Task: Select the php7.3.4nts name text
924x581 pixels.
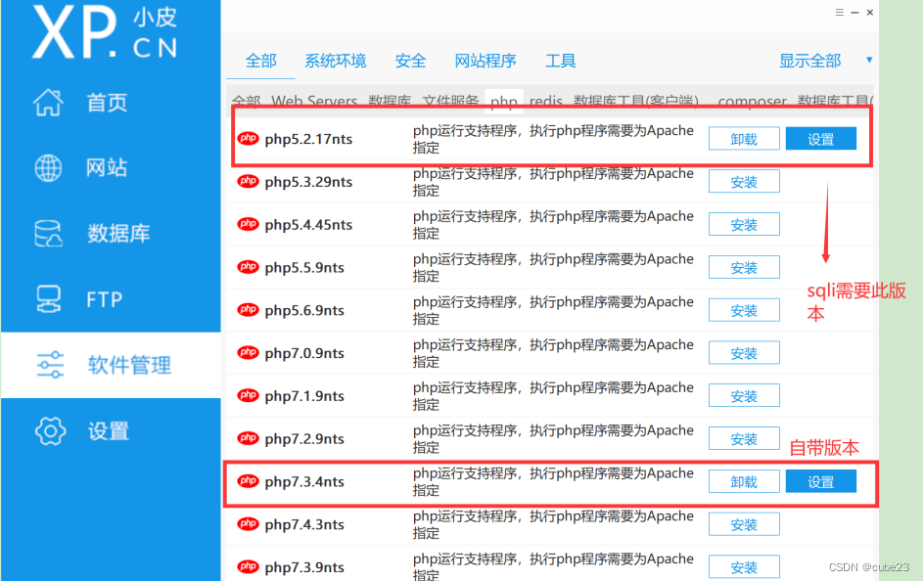Action: click(304, 482)
